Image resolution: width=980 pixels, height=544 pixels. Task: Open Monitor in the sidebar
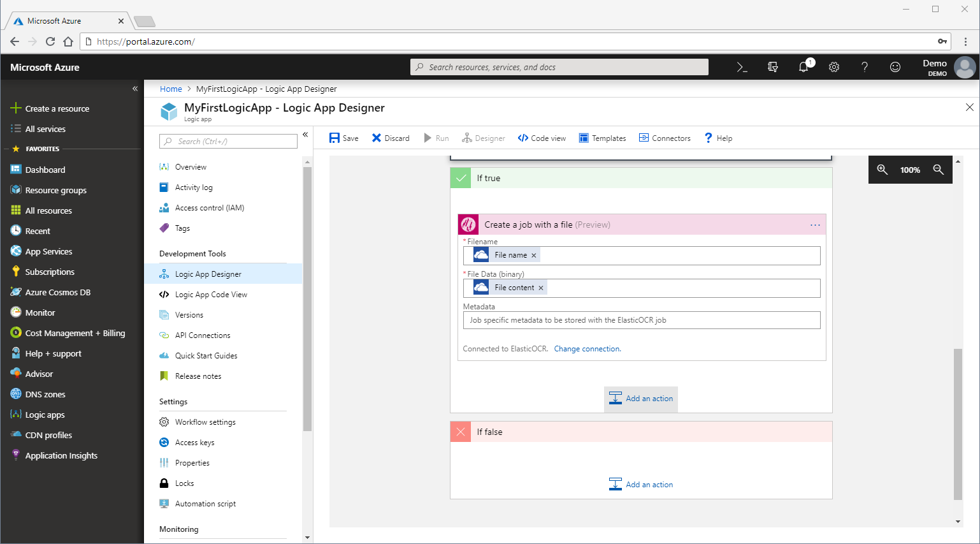click(x=33, y=312)
